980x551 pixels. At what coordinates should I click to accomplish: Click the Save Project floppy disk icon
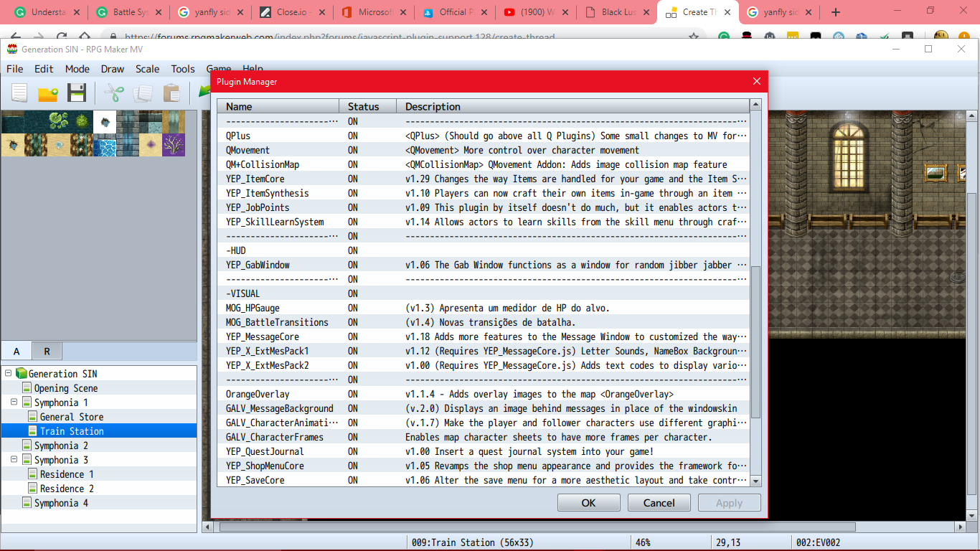click(x=77, y=93)
